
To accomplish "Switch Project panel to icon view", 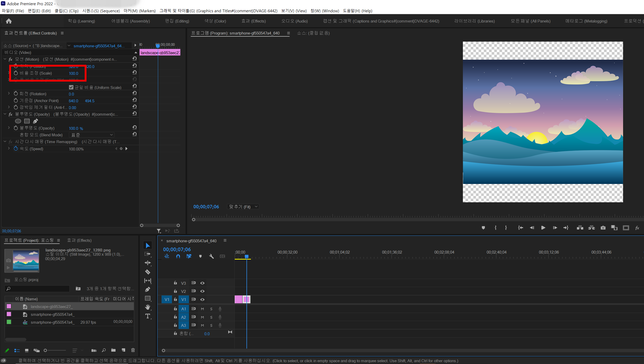I will 27,350.
